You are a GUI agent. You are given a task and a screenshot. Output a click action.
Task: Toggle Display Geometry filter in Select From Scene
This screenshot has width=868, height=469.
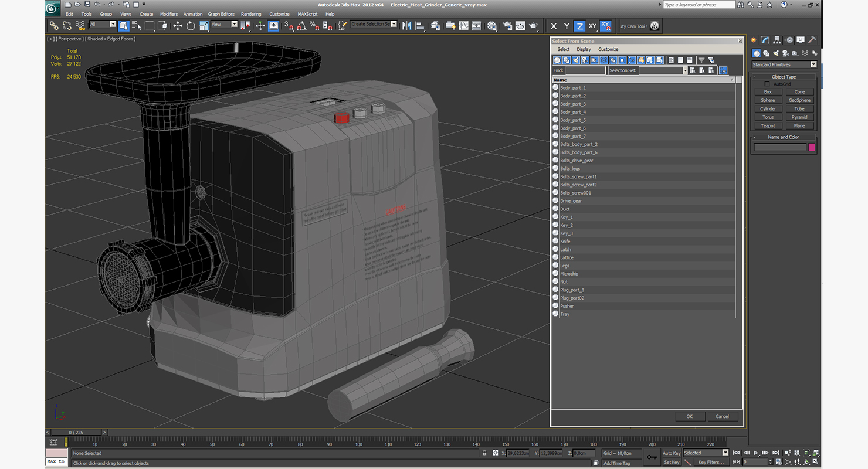pyautogui.click(x=557, y=60)
